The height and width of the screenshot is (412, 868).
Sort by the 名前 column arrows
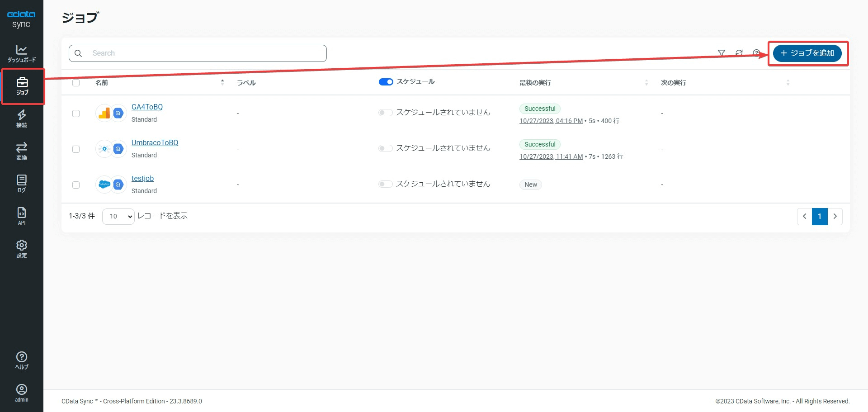(x=222, y=82)
